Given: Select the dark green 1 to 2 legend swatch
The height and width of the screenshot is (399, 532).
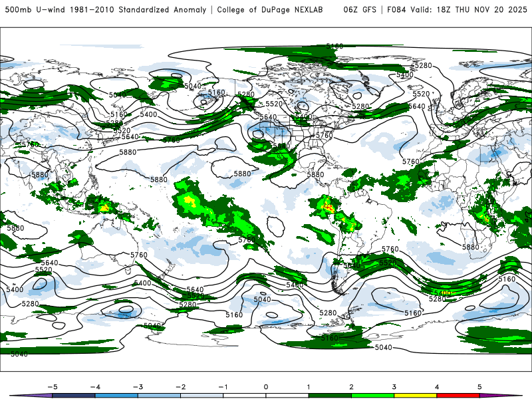Looking at the screenshot, I should [330, 396].
